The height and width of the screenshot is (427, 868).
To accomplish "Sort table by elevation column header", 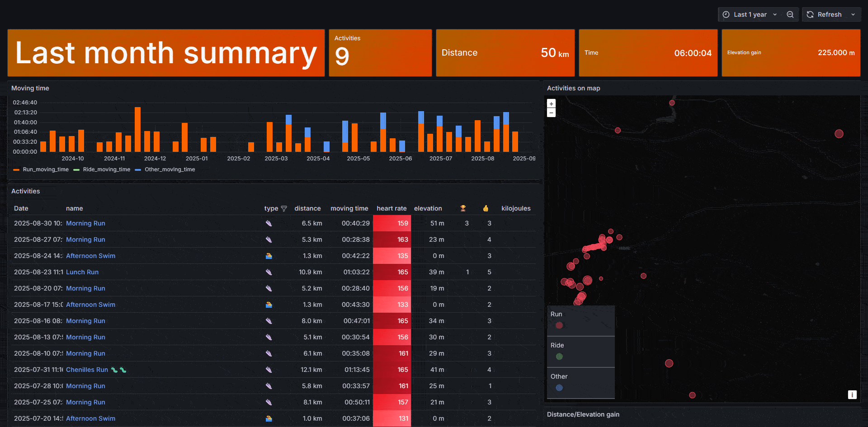I will click(x=428, y=208).
